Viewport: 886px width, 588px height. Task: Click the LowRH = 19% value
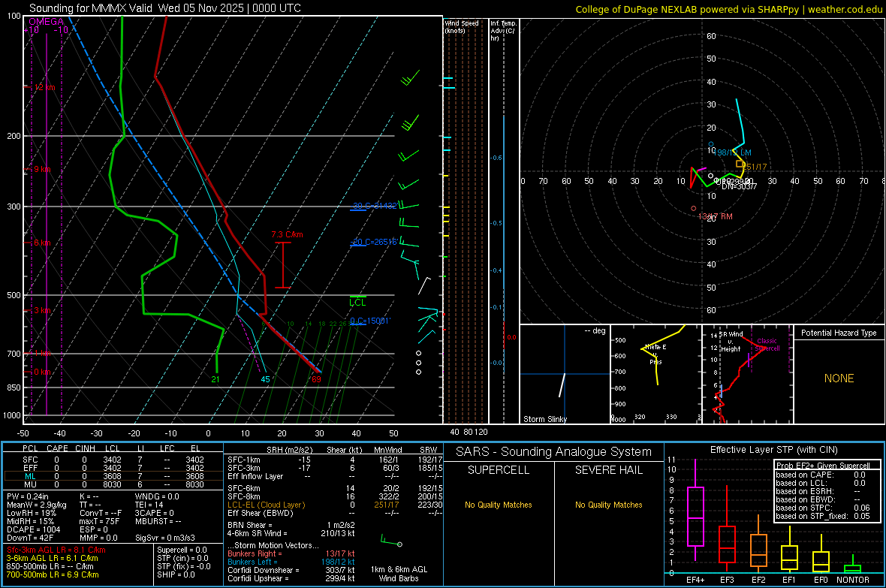pos(32,513)
